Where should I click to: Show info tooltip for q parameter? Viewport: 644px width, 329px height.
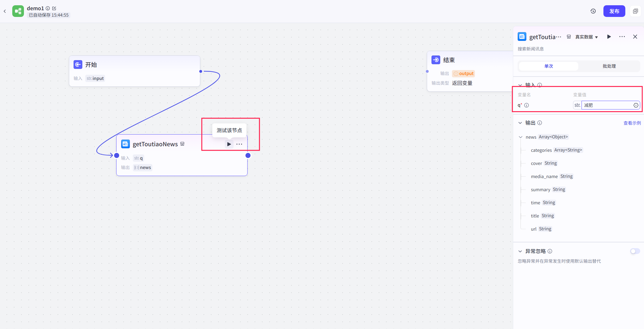click(527, 105)
